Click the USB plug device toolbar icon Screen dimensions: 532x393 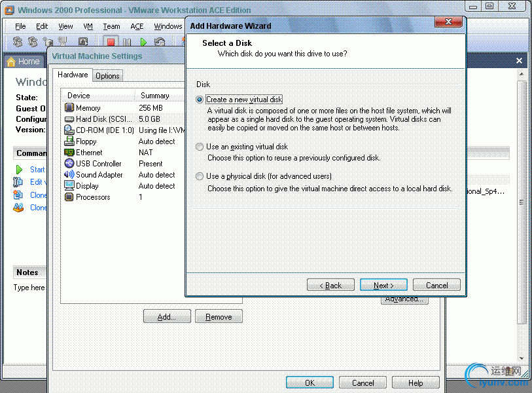click(62, 41)
